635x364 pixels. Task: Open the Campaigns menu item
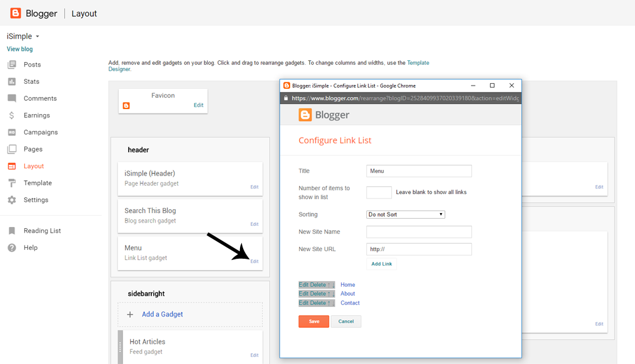[41, 133]
